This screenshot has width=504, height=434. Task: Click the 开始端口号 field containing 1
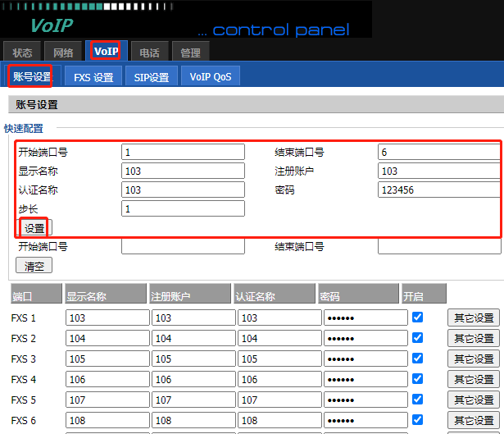click(183, 153)
